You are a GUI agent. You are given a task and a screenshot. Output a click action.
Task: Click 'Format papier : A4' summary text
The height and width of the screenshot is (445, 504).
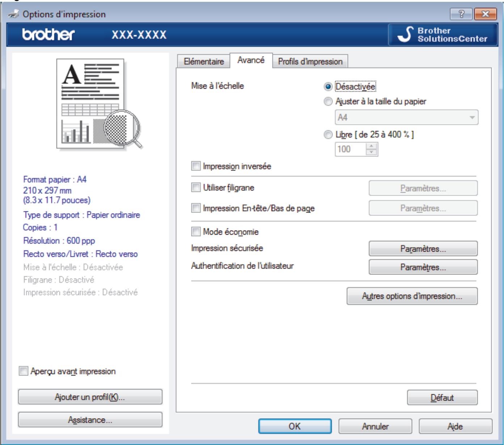click(x=55, y=179)
